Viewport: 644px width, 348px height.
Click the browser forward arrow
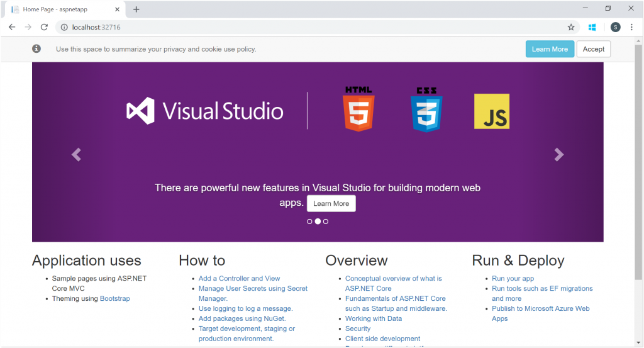click(x=28, y=27)
